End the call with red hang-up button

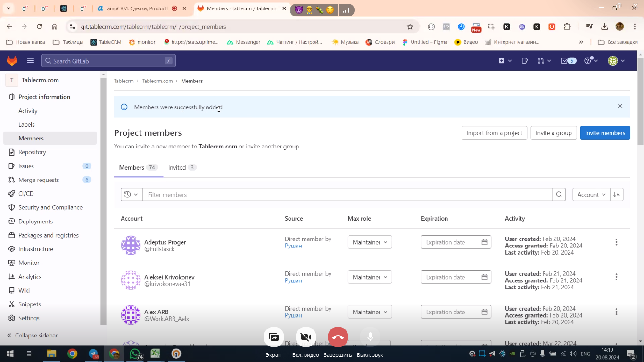(x=338, y=337)
